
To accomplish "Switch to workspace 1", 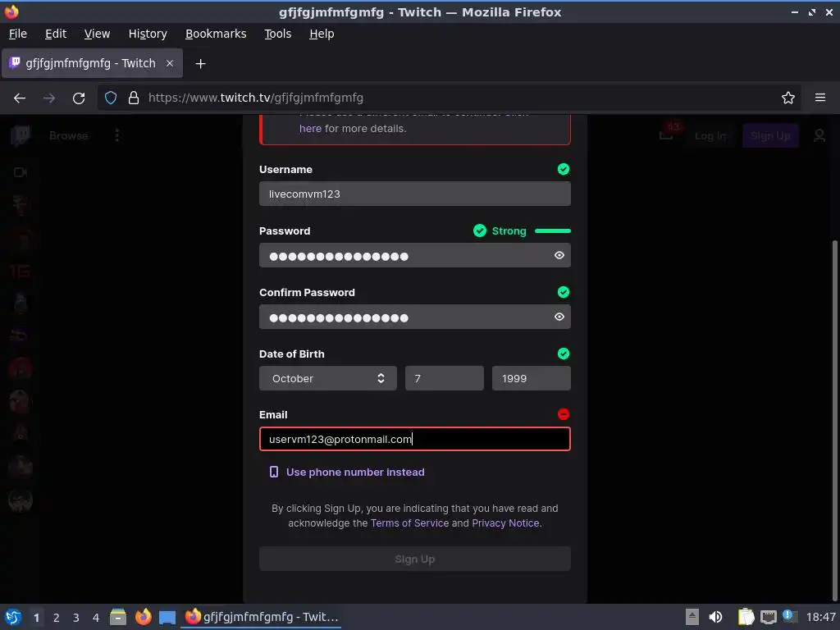I will pos(36,618).
